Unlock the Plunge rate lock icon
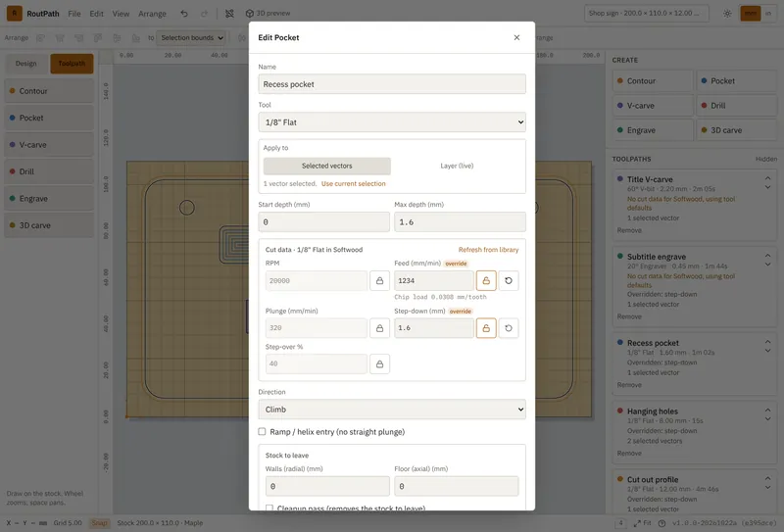The height and width of the screenshot is (532, 784). click(379, 328)
